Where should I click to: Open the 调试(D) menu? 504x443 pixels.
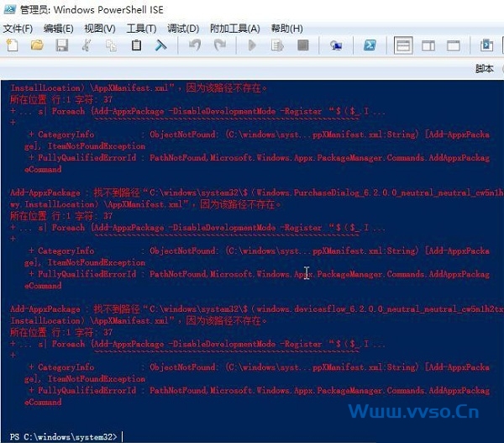pyautogui.click(x=182, y=29)
